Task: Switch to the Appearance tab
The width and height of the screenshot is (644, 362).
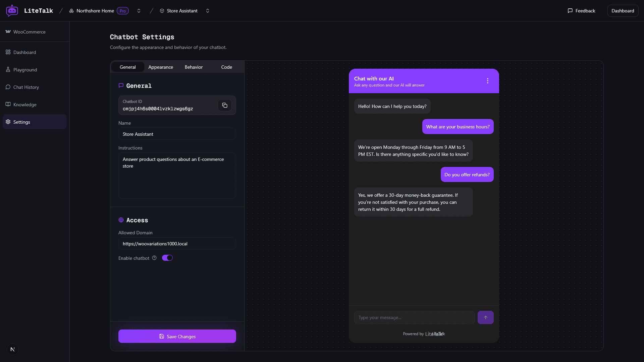Action: coord(160,67)
